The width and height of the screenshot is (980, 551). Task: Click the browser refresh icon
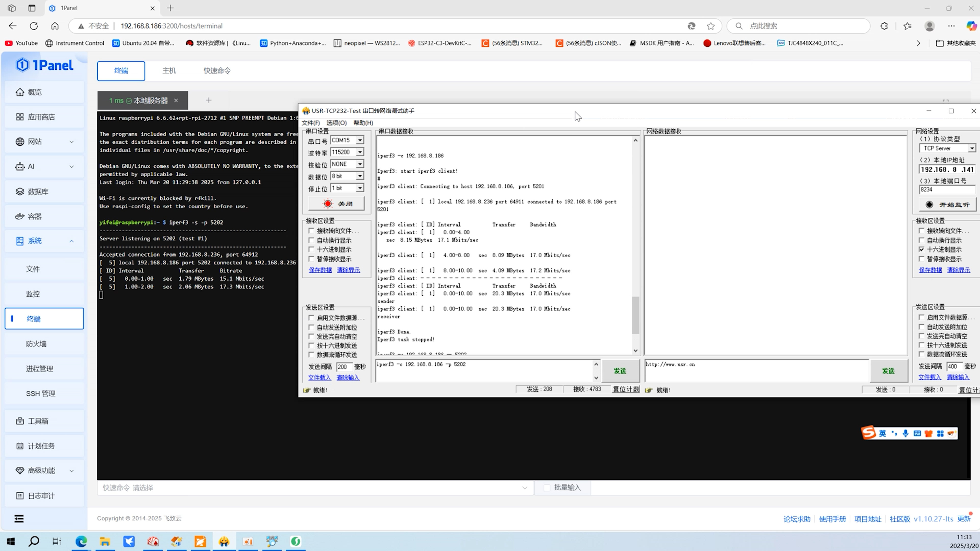click(34, 26)
